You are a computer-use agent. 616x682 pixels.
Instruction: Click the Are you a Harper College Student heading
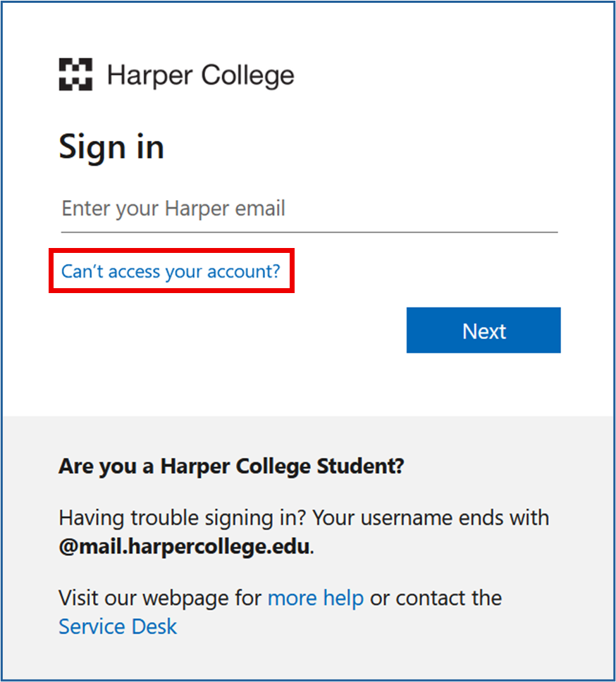[x=231, y=466]
